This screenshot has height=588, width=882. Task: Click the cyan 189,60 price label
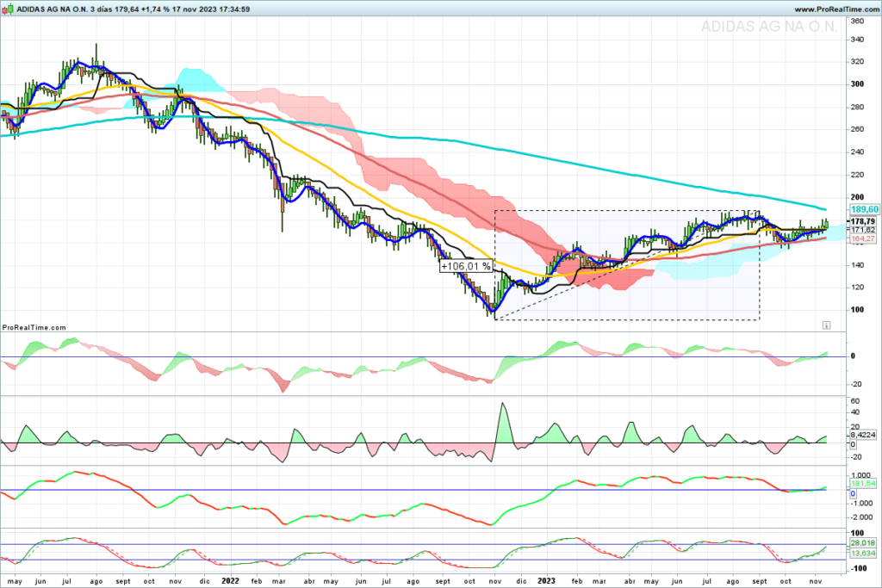click(x=864, y=209)
